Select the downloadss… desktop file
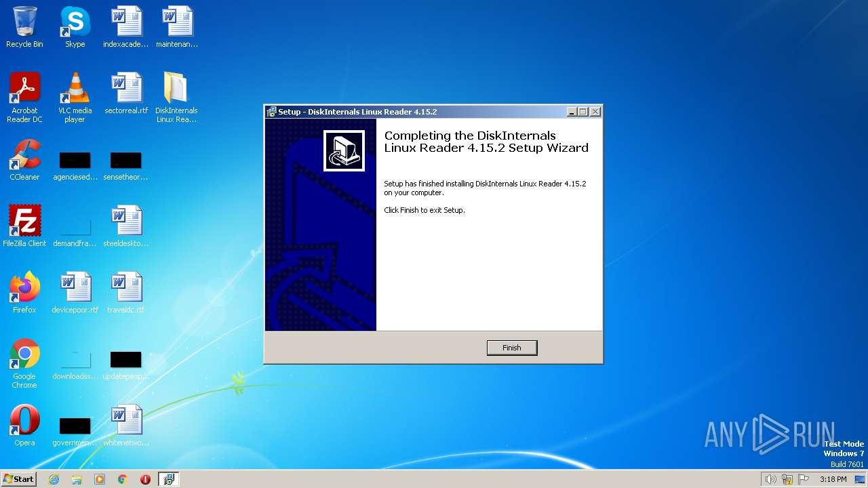868x488 pixels. pyautogui.click(x=75, y=366)
